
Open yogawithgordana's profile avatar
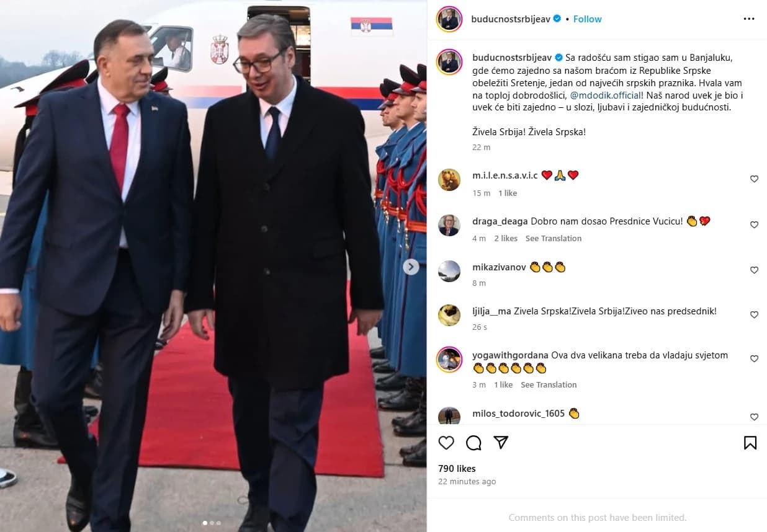[x=449, y=359]
